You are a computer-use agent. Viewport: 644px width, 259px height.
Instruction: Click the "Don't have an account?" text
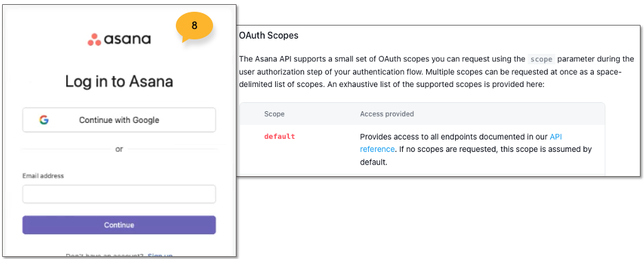(105, 256)
